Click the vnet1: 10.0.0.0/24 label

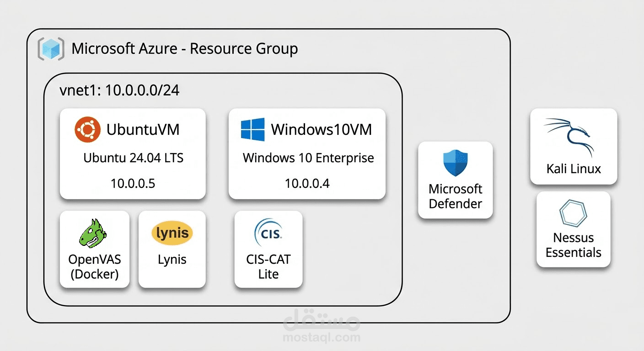point(118,90)
